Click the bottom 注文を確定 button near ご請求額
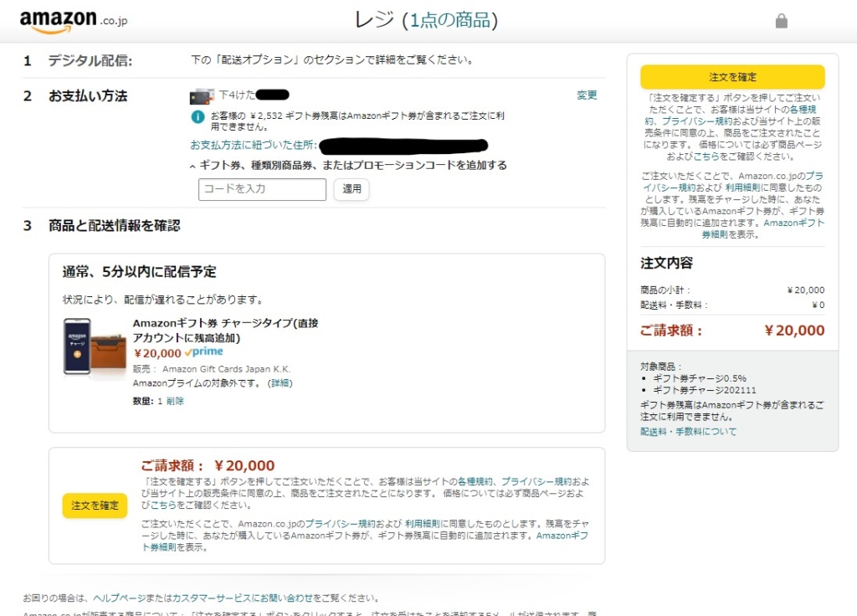The width and height of the screenshot is (857, 616). tap(95, 505)
